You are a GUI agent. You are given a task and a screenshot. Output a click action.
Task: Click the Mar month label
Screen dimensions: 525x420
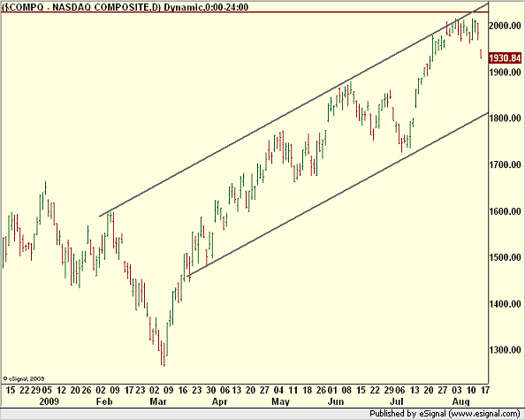tap(157, 401)
